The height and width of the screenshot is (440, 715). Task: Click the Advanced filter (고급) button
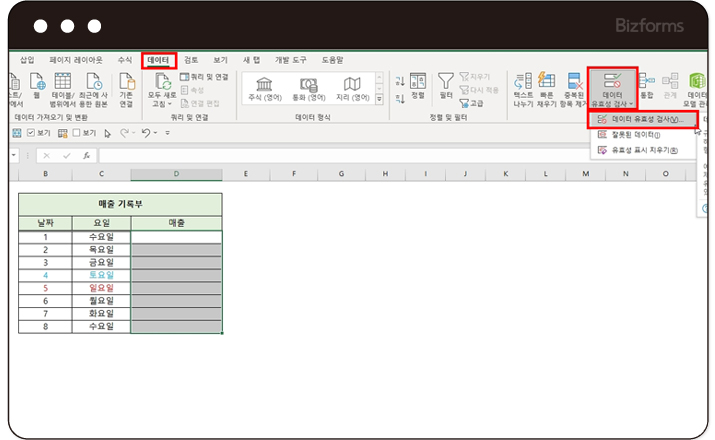point(476,103)
